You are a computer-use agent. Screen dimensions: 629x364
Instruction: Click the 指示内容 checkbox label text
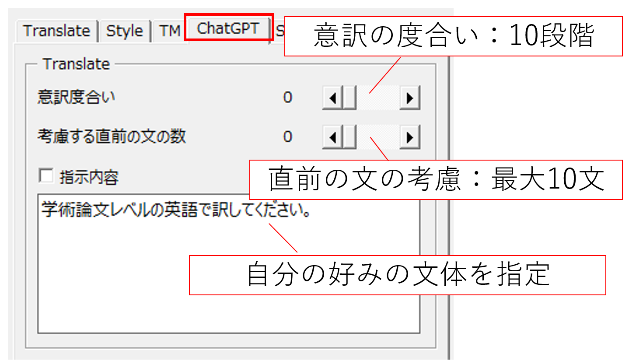(89, 177)
